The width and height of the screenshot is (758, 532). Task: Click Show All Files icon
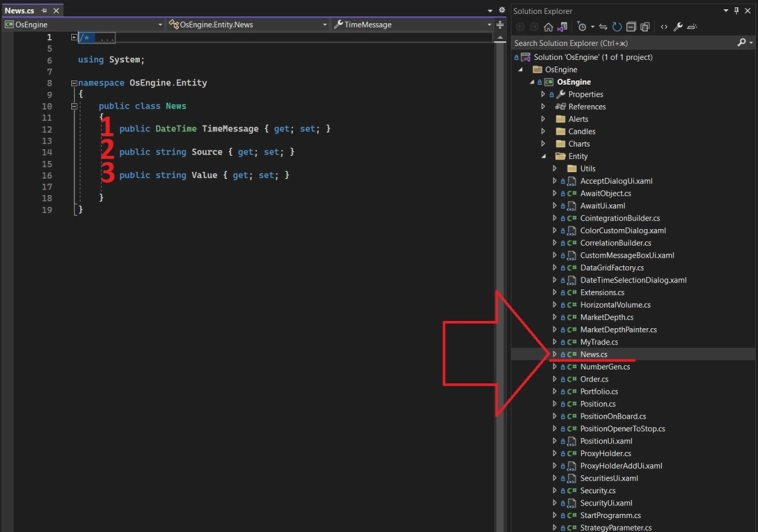click(645, 27)
